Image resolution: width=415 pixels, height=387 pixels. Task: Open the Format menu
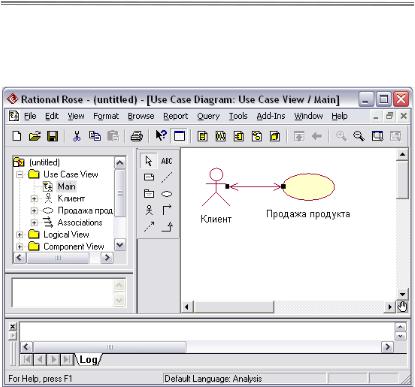(x=106, y=116)
